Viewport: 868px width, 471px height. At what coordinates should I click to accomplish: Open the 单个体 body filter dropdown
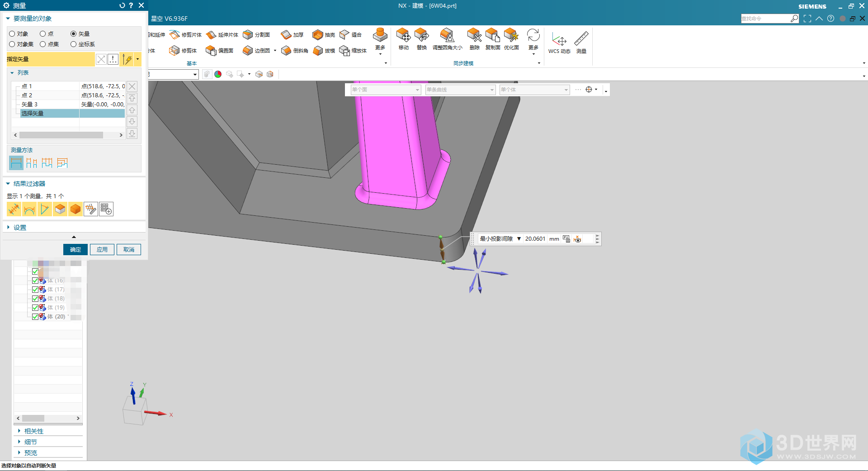click(x=566, y=90)
